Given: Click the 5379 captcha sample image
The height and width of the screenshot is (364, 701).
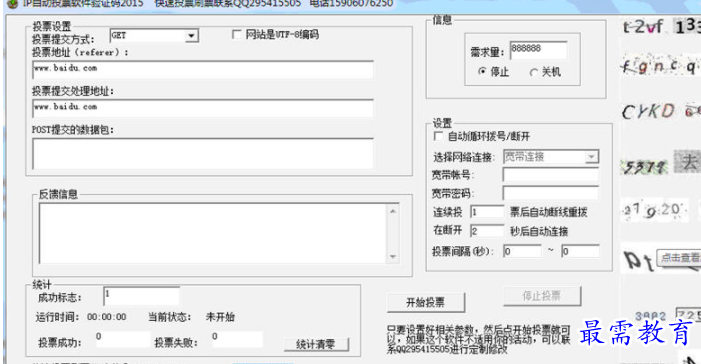Looking at the screenshot, I should (644, 167).
